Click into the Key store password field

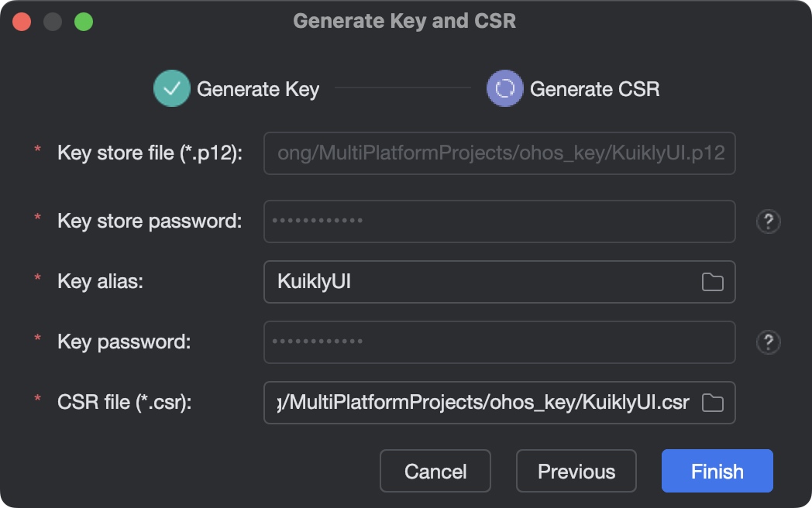[x=499, y=221]
